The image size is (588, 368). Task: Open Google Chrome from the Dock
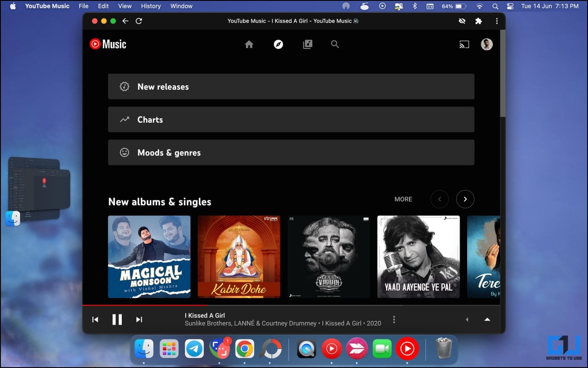(244, 349)
